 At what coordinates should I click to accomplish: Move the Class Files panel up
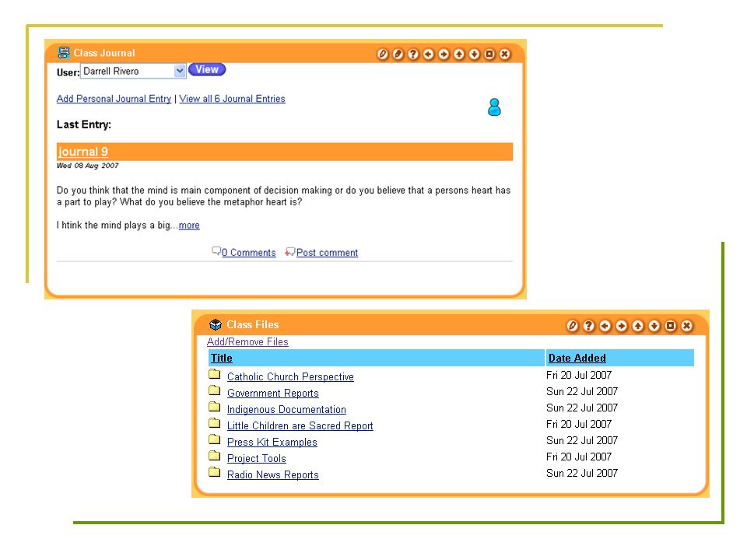(x=638, y=326)
